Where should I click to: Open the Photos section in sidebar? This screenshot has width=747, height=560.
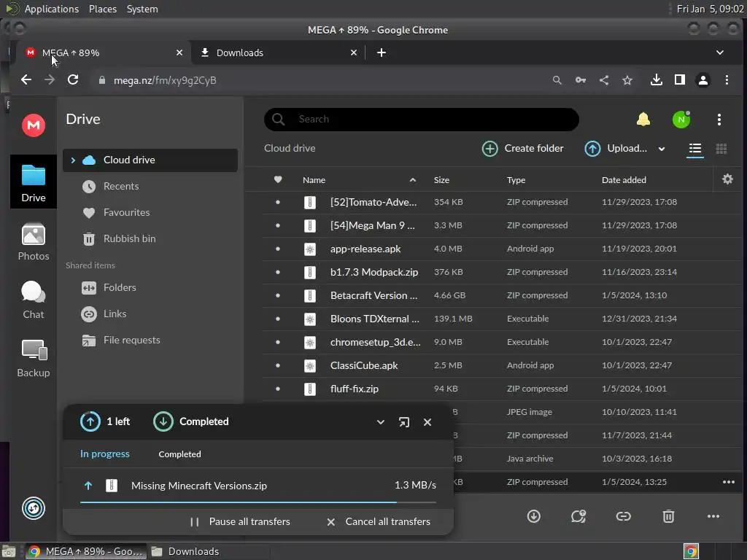tap(34, 242)
